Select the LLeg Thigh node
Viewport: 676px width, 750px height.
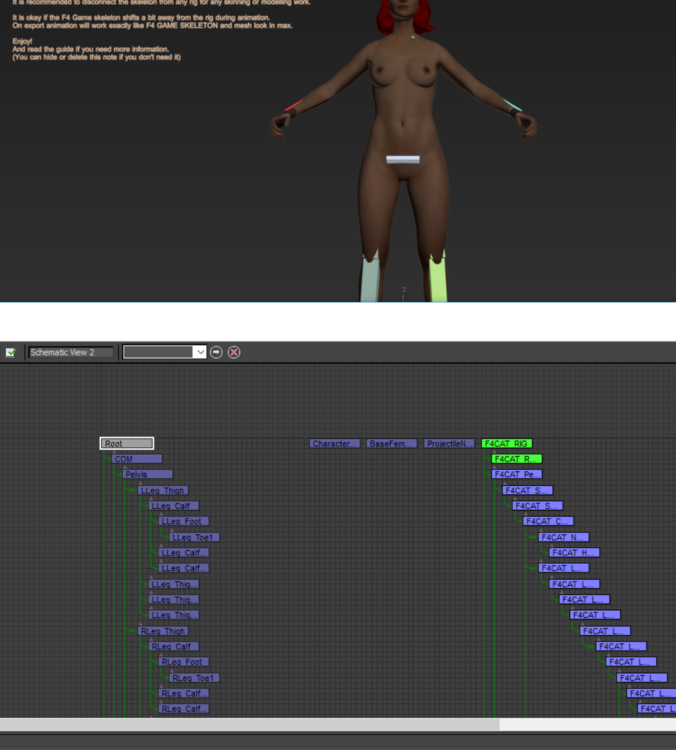coord(163,491)
